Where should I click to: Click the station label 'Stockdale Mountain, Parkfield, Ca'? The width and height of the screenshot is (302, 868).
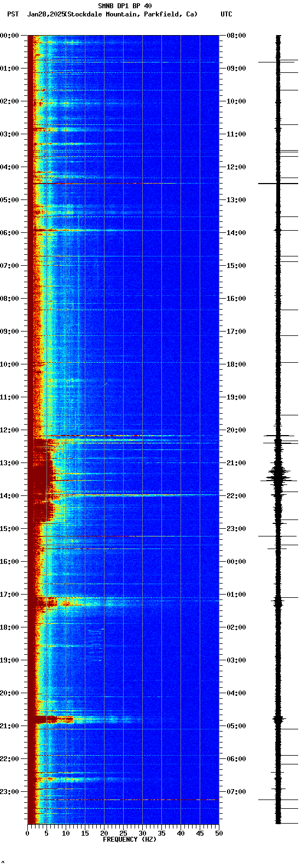tap(132, 14)
